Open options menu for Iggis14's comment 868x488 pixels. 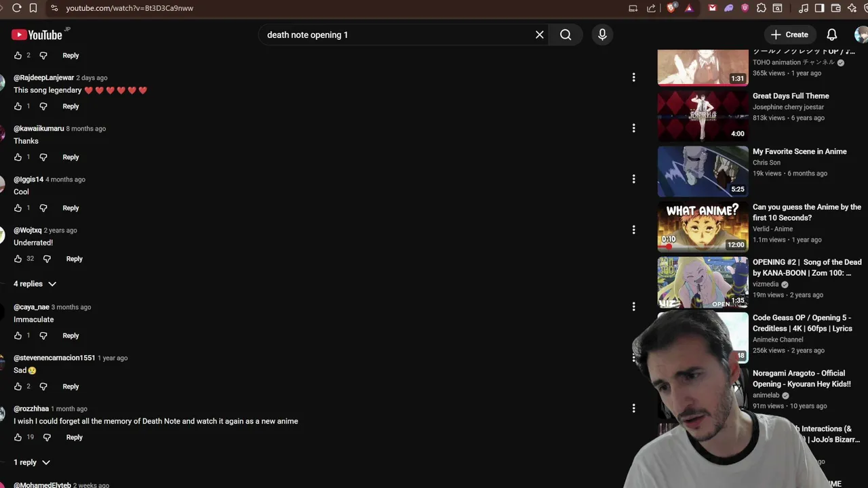(633, 179)
